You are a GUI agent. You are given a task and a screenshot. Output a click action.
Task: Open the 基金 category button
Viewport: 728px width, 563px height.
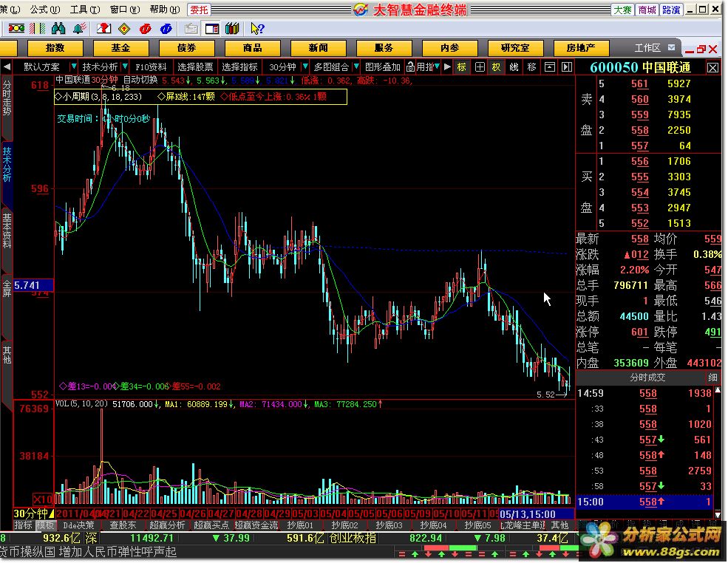pyautogui.click(x=120, y=48)
